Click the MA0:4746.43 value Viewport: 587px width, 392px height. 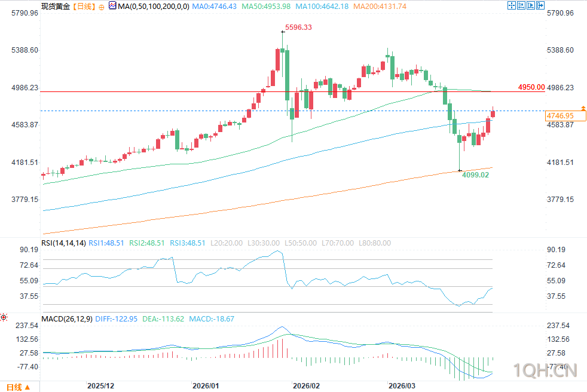(x=214, y=7)
